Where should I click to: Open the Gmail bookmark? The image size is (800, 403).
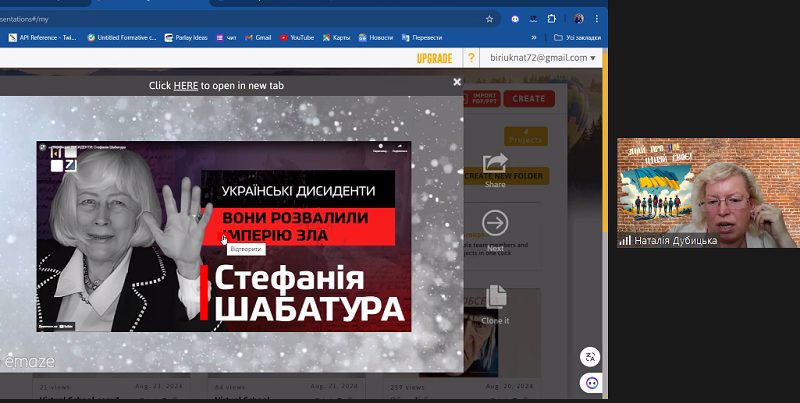tap(258, 38)
